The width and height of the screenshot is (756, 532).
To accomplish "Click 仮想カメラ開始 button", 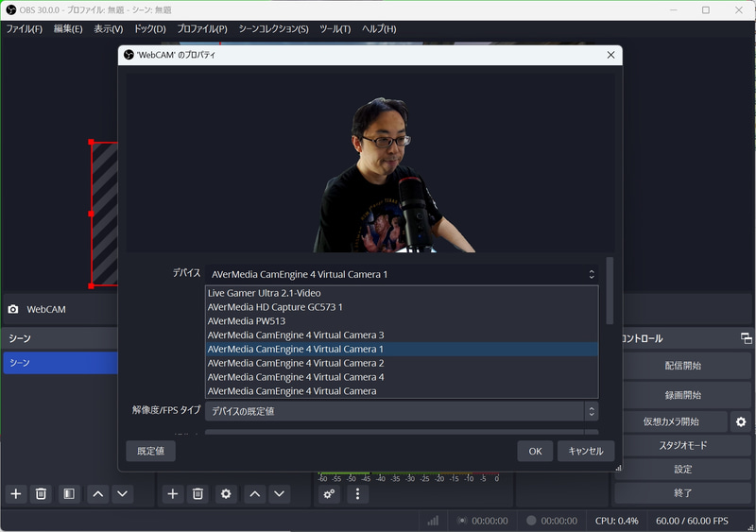I will click(671, 422).
